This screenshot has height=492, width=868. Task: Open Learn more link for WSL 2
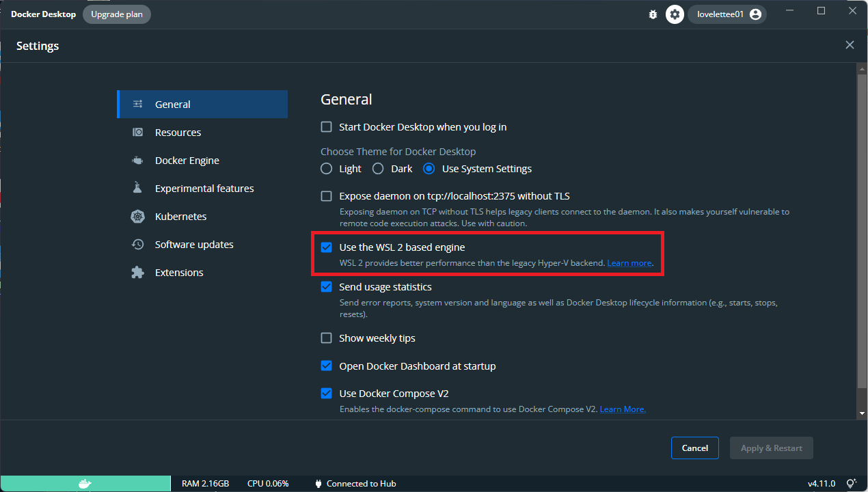(x=629, y=263)
